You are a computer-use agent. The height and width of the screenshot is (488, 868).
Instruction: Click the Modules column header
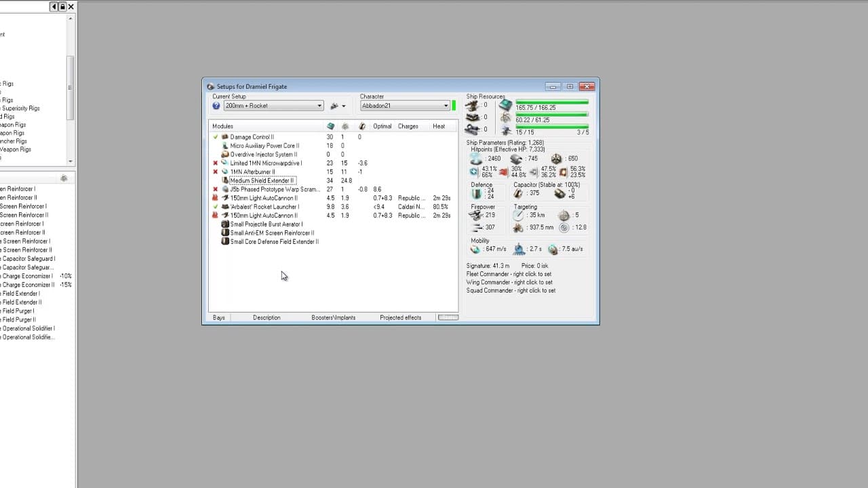tap(222, 126)
